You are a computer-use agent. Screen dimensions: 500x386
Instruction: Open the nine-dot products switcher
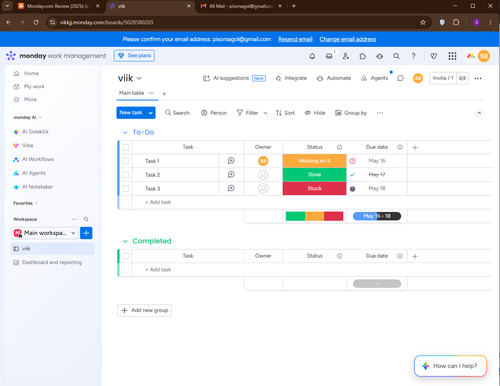452,56
